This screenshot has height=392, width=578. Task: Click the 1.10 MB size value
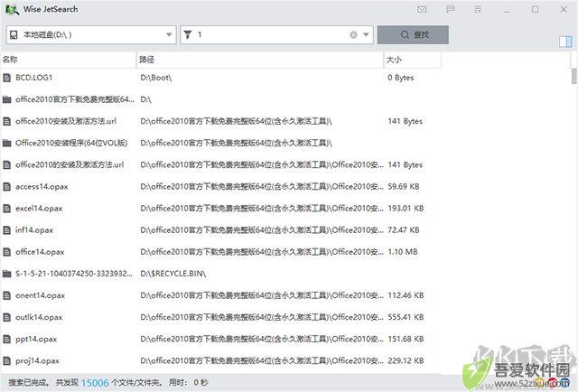coord(403,252)
